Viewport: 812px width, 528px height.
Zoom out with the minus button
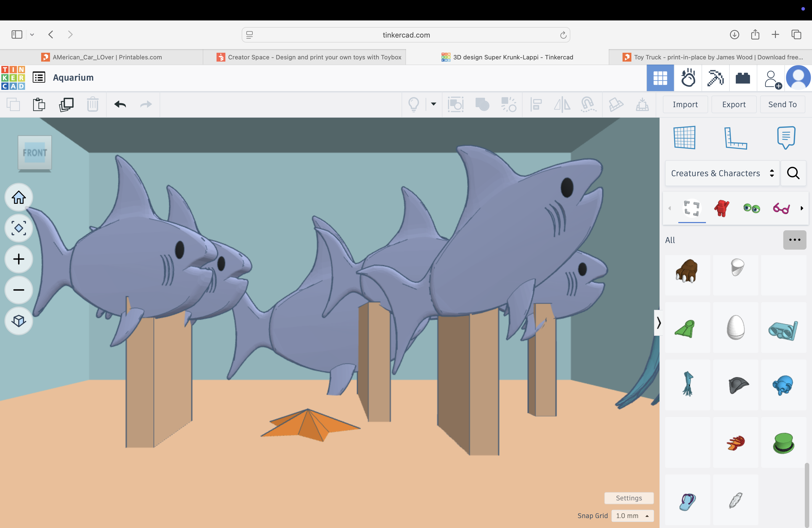[x=19, y=290]
